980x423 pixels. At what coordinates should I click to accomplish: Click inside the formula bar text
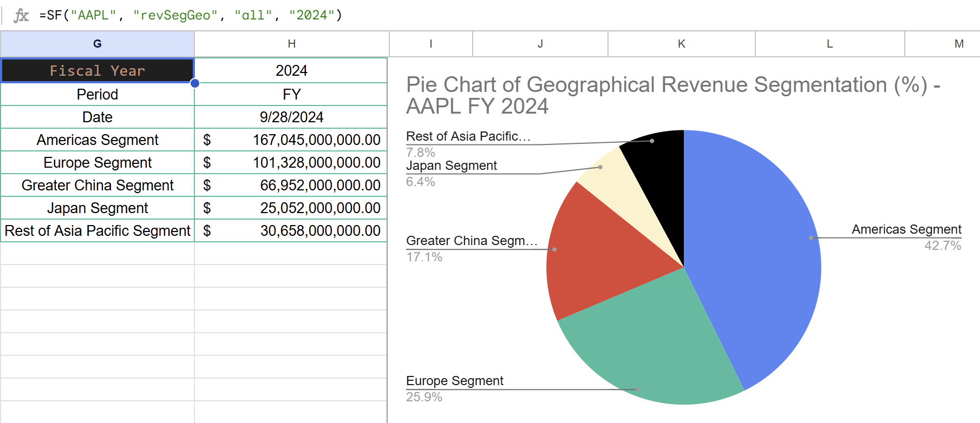191,15
